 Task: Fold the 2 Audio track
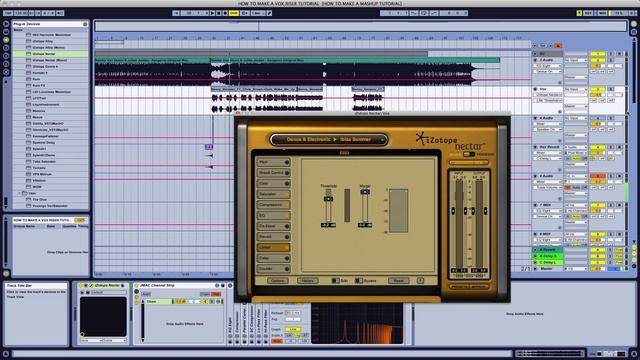point(536,60)
